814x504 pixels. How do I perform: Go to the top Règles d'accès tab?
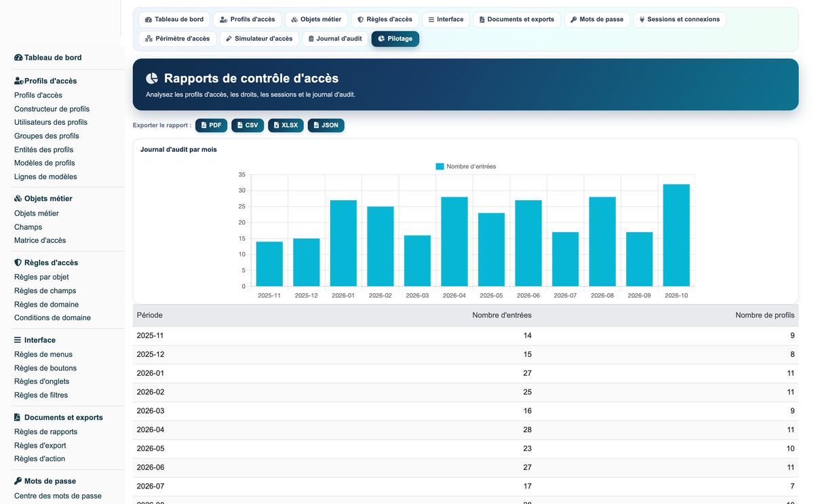tap(385, 20)
